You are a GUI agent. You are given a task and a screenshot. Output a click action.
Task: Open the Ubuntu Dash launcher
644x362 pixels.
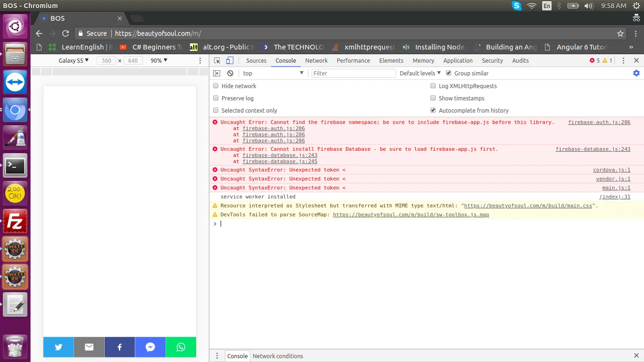coord(15,26)
